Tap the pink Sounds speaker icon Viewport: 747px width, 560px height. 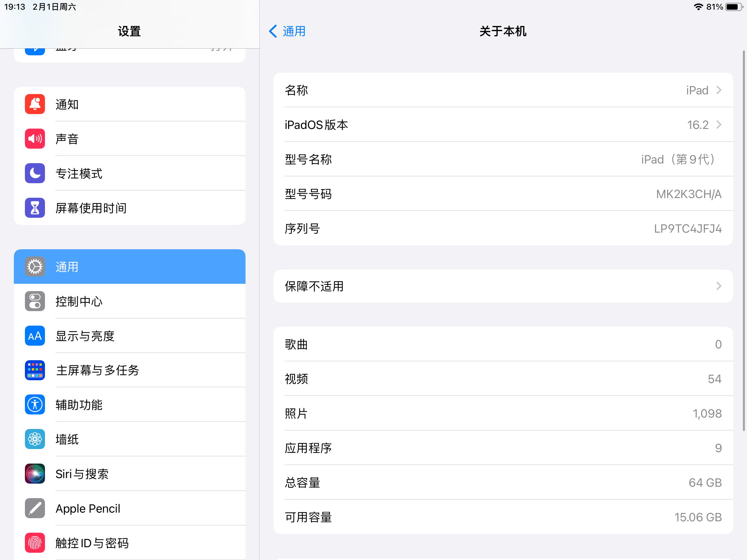pyautogui.click(x=35, y=139)
